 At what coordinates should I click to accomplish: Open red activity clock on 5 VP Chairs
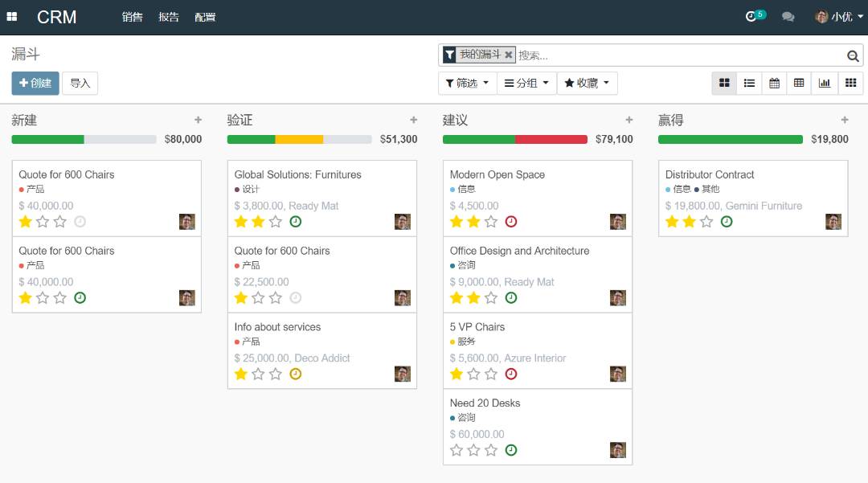pos(511,374)
